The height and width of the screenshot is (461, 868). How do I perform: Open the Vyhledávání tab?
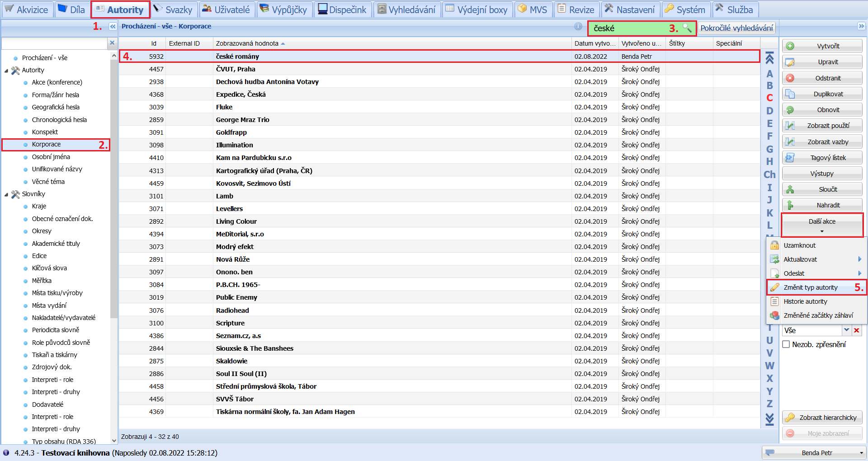coord(406,9)
